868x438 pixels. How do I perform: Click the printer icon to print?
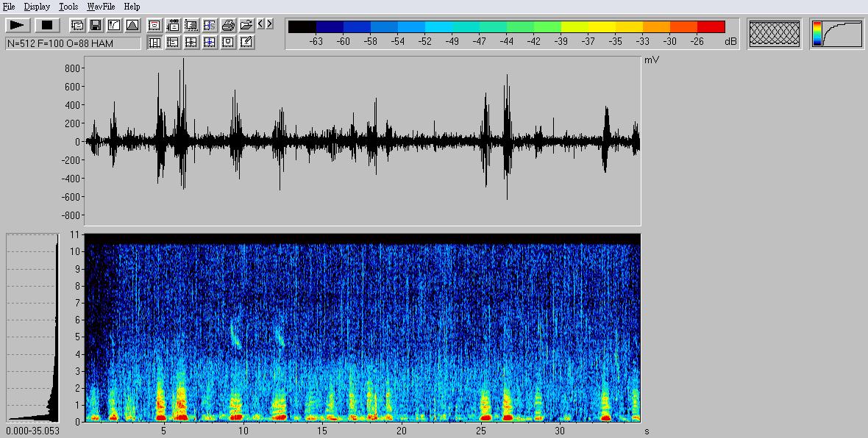click(228, 25)
